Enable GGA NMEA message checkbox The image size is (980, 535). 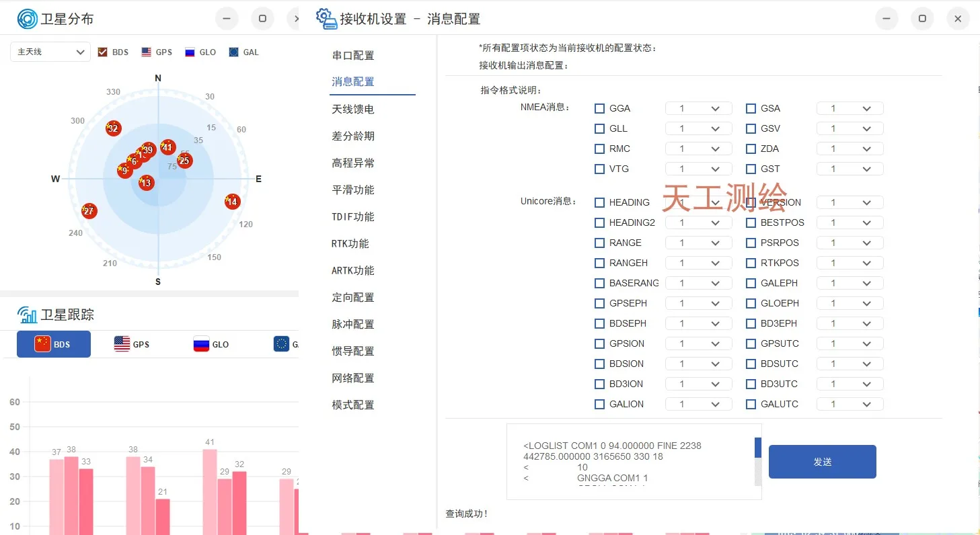click(600, 108)
